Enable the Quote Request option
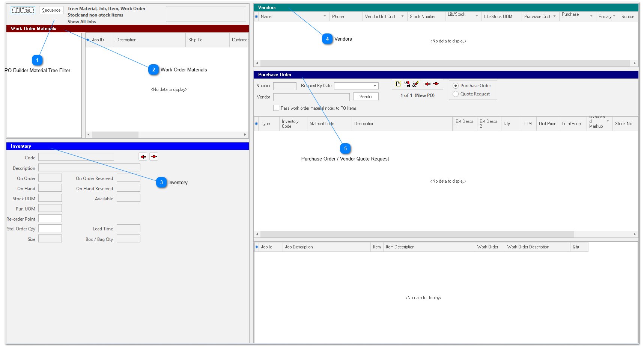Viewport: 644px width, 348px height. (x=455, y=94)
